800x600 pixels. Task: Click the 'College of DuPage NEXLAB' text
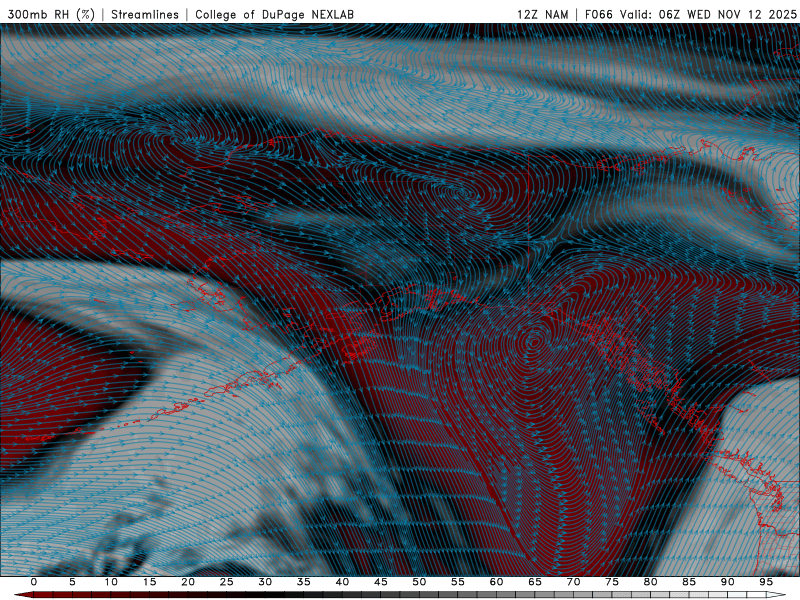coord(274,15)
